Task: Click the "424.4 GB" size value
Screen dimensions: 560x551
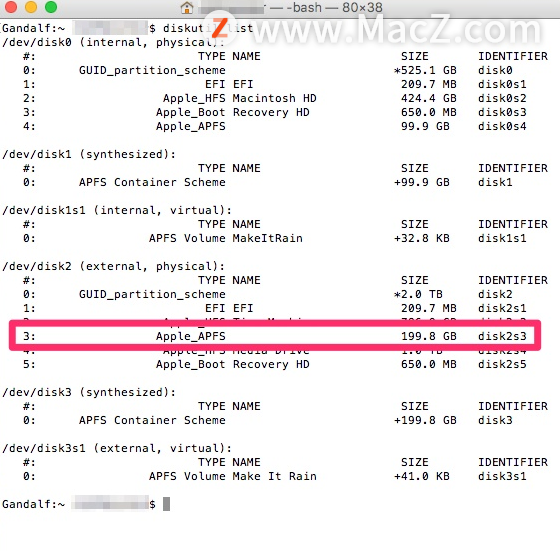Action: (x=429, y=98)
